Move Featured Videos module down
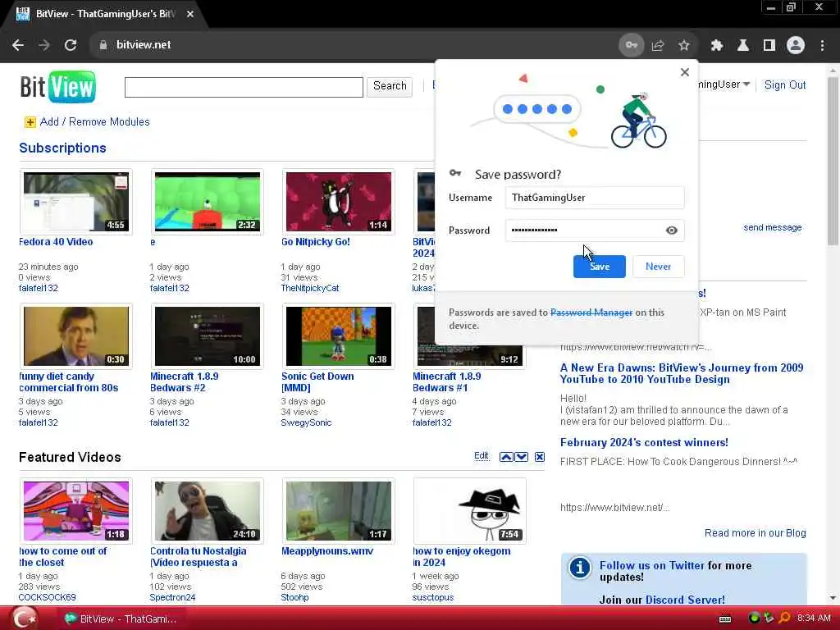840x630 pixels. [x=521, y=457]
